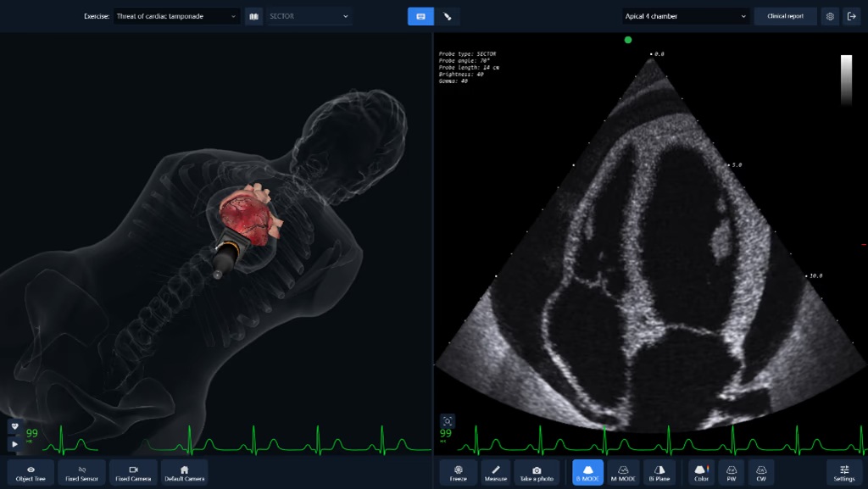Toggle the Fixed Sensor option

click(x=82, y=473)
